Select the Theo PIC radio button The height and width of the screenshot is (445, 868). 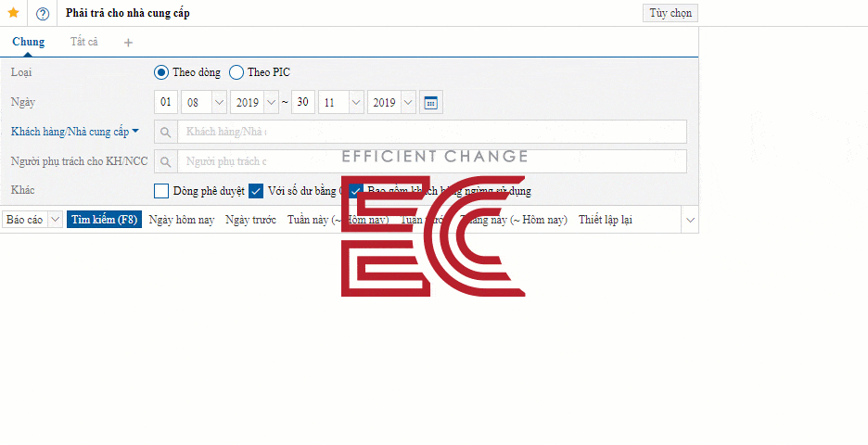click(x=236, y=72)
